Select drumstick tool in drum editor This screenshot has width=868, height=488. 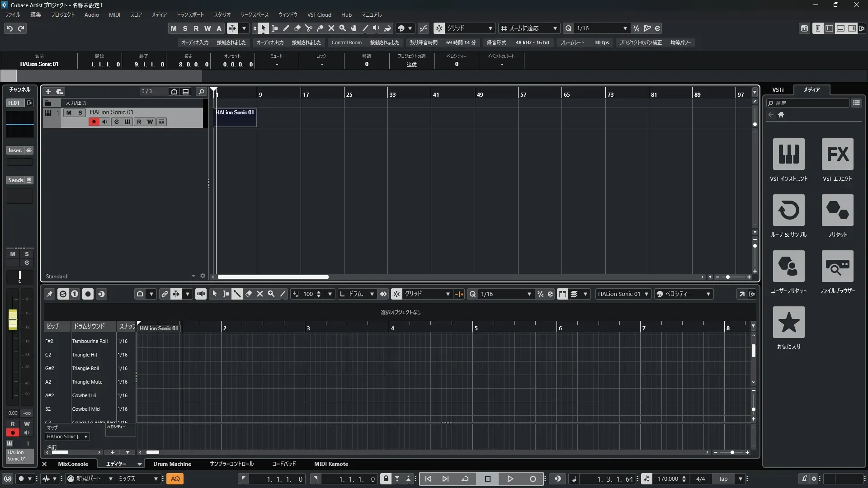(237, 294)
